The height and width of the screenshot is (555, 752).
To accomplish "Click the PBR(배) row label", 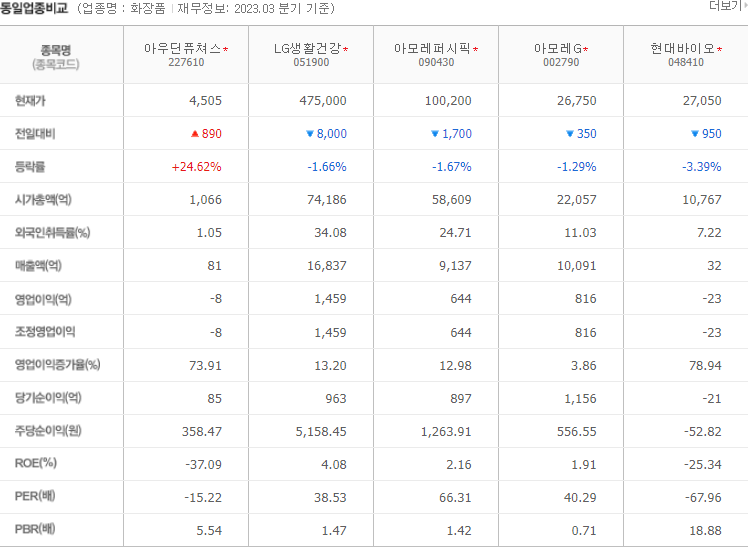I will point(35,529).
